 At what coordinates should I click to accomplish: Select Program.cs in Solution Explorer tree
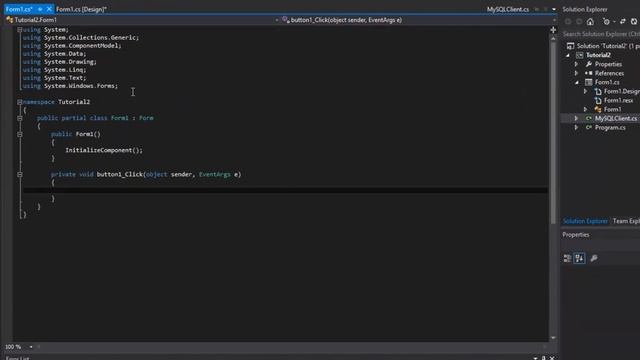610,127
